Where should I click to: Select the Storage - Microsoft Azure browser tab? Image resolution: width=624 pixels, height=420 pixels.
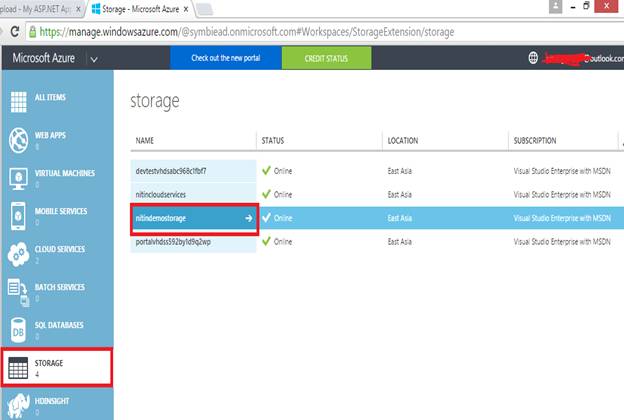point(140,9)
